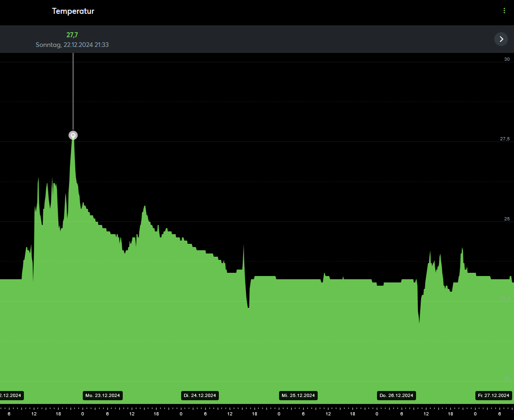Go to Fr. 27.12.2024 date label
The image size is (514, 420).
(494, 396)
